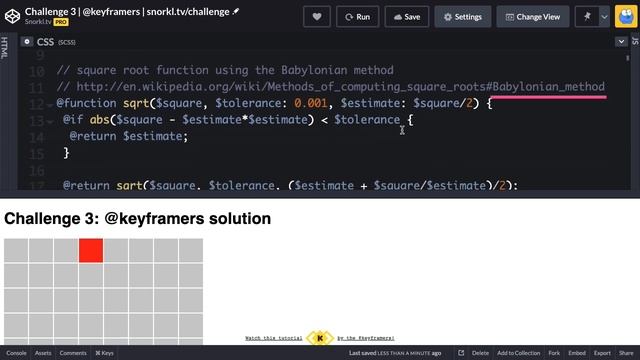Show keyboard shortcut Keys
This screenshot has width=640, height=360.
tap(104, 353)
